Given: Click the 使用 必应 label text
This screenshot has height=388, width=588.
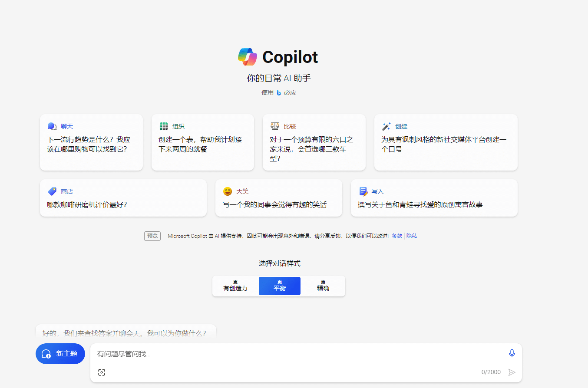Looking at the screenshot, I should (279, 93).
